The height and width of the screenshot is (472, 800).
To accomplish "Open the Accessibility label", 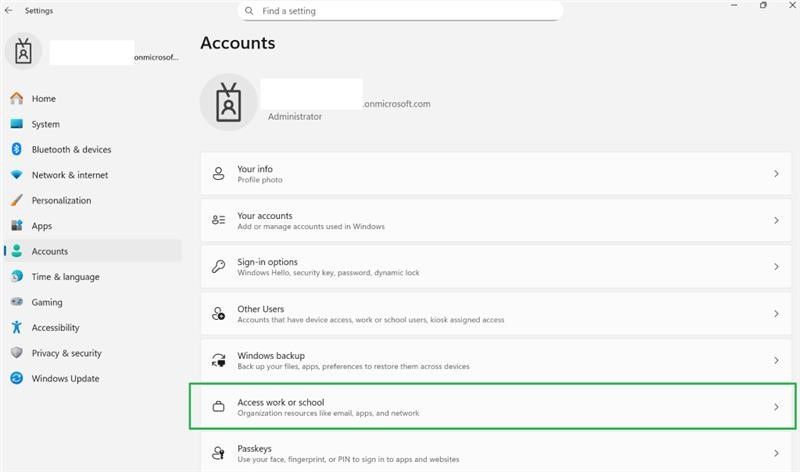I will (x=55, y=328).
